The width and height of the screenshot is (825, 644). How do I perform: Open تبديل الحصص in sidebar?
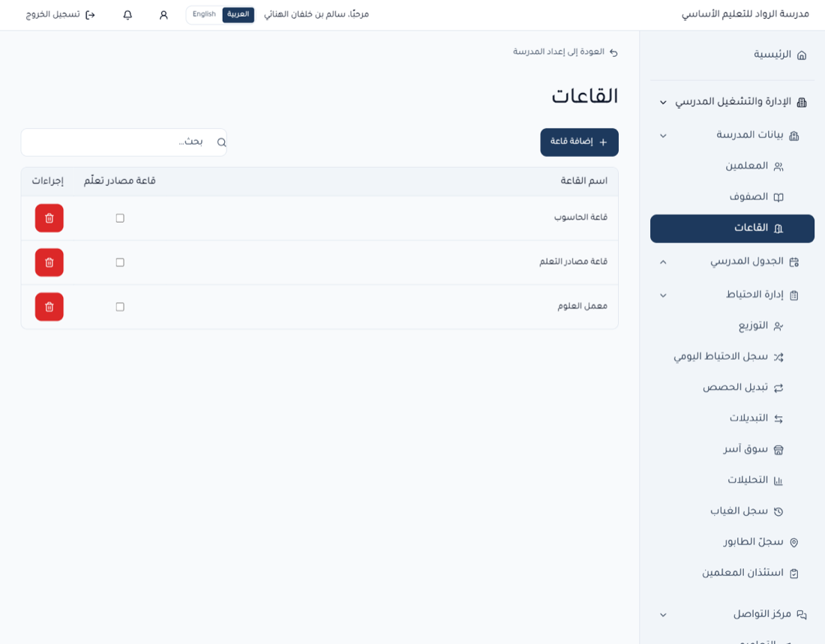[x=733, y=388]
